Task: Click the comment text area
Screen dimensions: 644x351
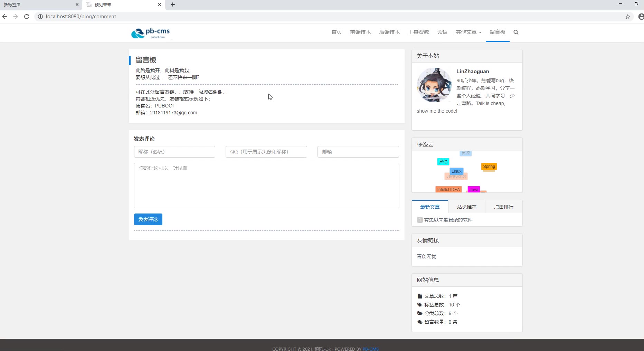Action: coord(267,186)
